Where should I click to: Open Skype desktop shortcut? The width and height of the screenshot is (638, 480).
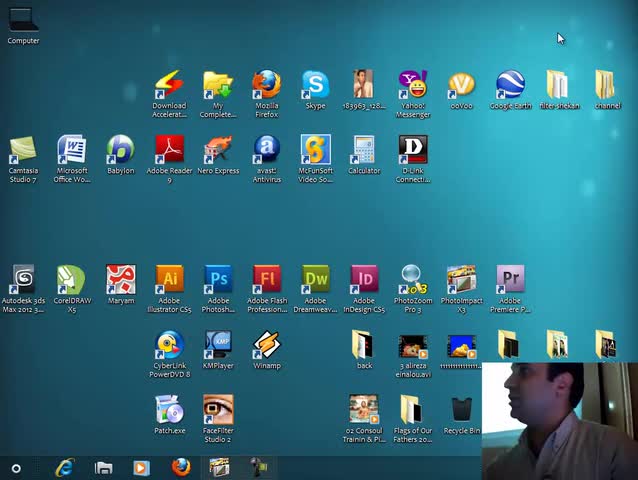pyautogui.click(x=315, y=89)
